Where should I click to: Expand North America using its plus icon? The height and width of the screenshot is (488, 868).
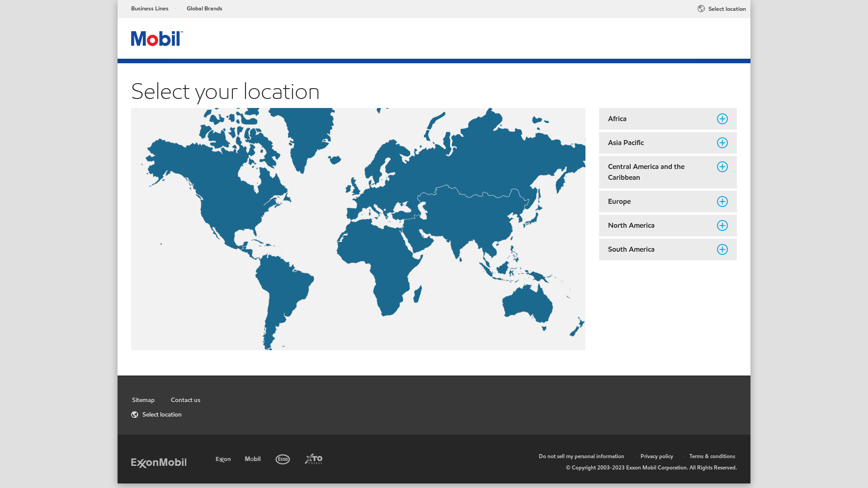point(722,225)
